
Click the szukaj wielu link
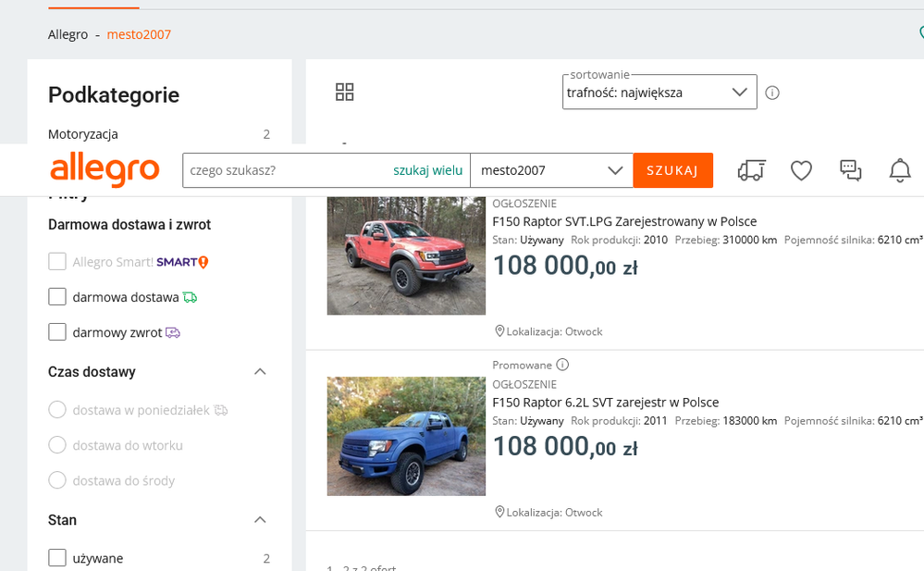(427, 170)
